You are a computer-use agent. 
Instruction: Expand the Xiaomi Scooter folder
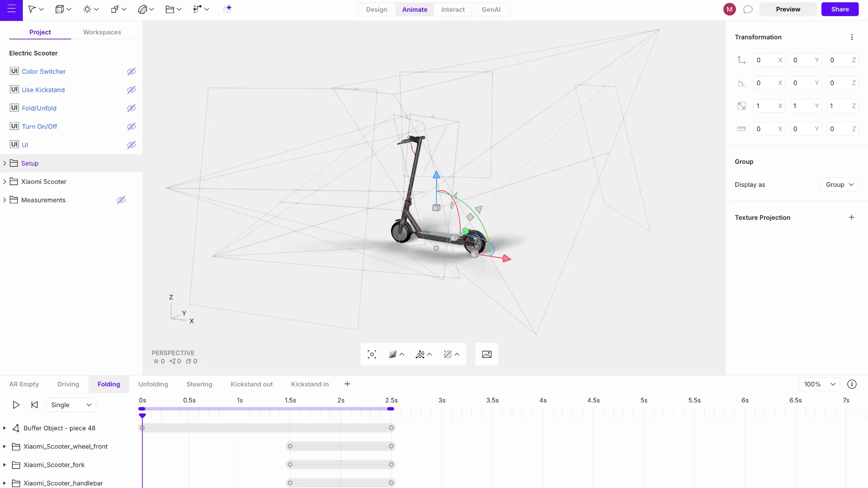tap(5, 181)
